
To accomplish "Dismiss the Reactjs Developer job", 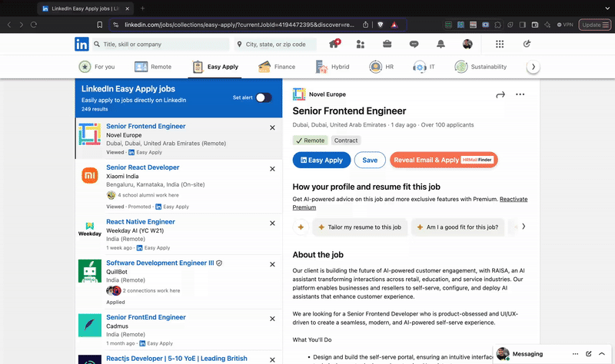I will tap(272, 359).
